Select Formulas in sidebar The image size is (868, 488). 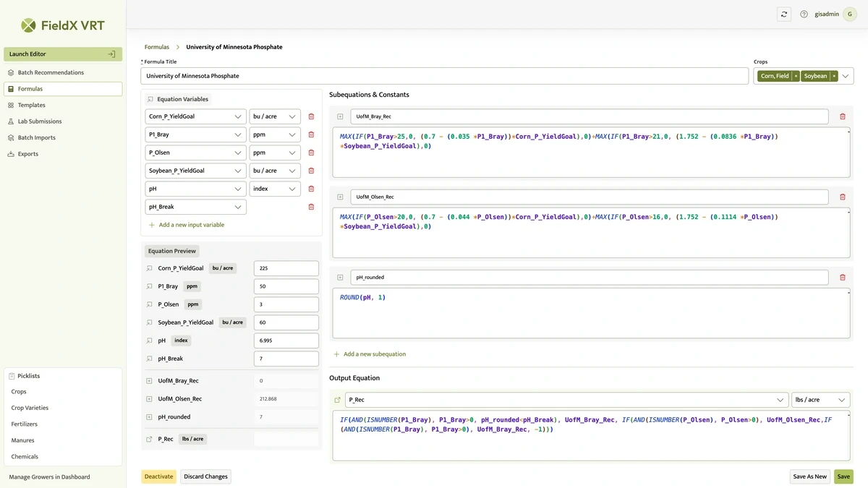coord(63,89)
